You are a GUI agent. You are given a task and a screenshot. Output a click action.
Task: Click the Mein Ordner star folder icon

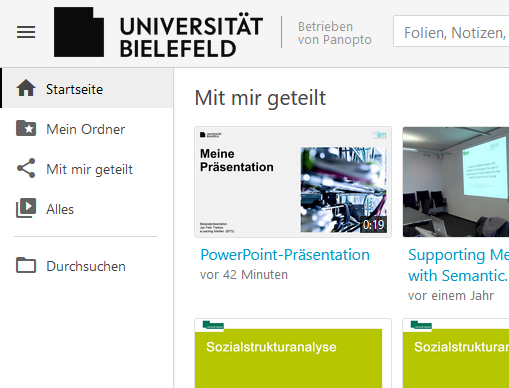tap(26, 128)
